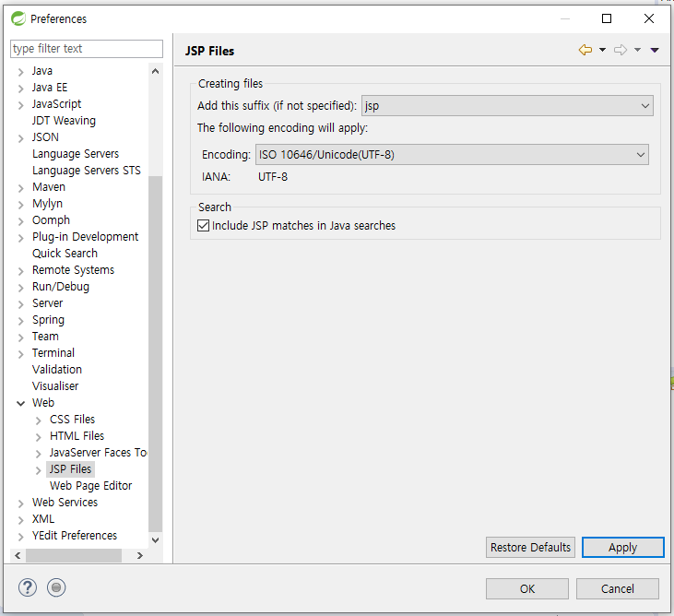Select Quick Search preference page

click(x=65, y=254)
